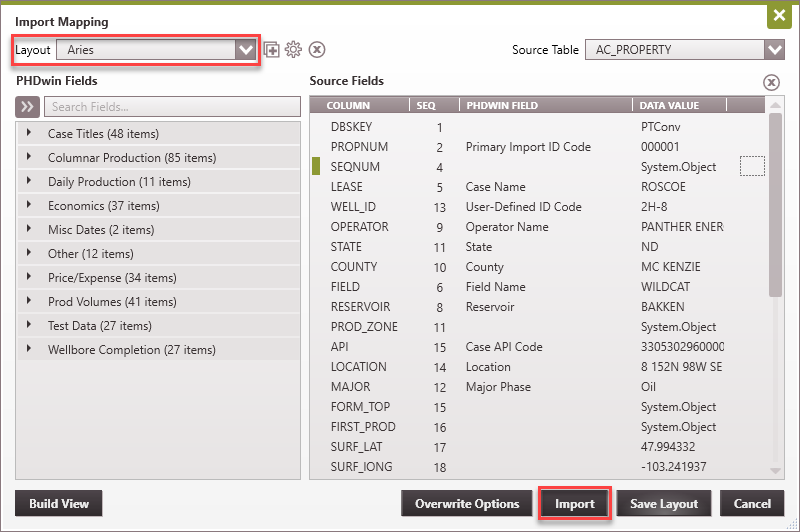Screen dimensions: 800x532
Task: Select the SURF_LAT row
Action: [x=537, y=447]
